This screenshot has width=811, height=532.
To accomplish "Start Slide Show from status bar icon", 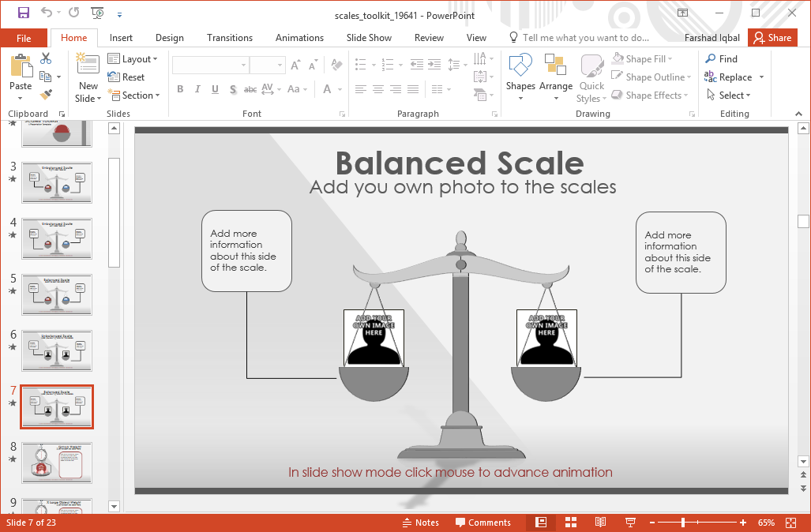I will (x=630, y=523).
